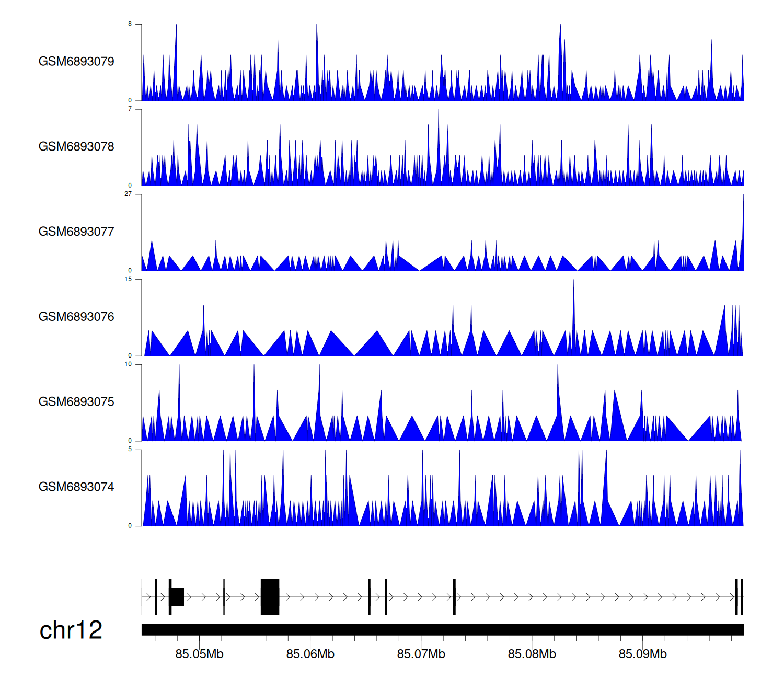Select the y-axis maximum value 15
This screenshot has height=690, width=784.
[128, 279]
